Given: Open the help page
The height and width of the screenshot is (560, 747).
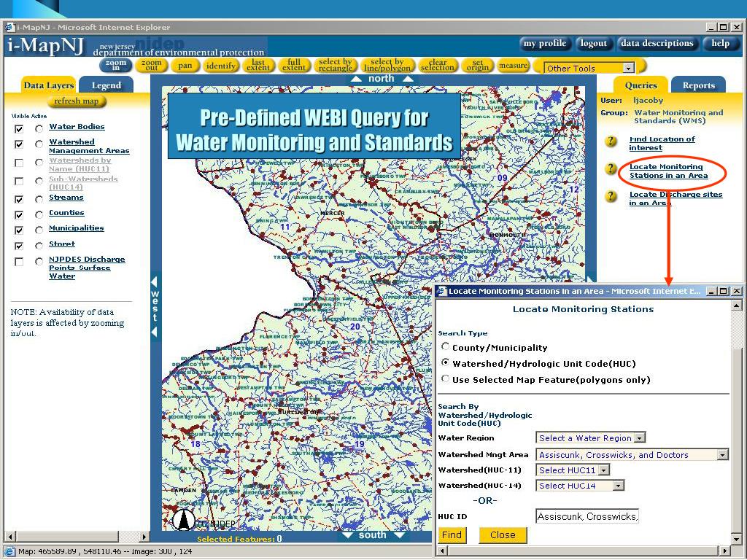Looking at the screenshot, I should 720,43.
